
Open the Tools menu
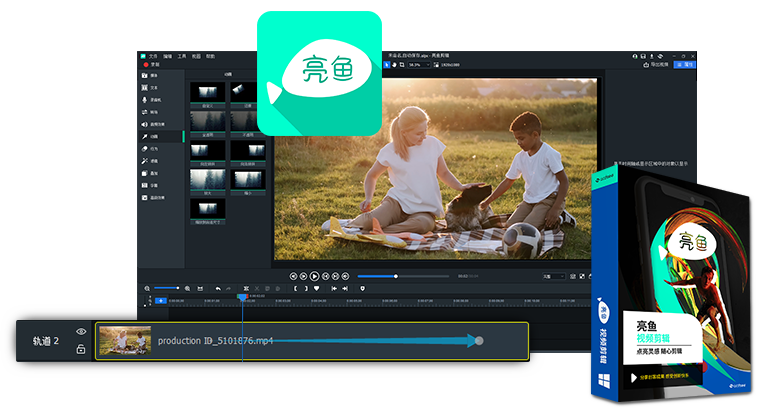click(x=182, y=56)
